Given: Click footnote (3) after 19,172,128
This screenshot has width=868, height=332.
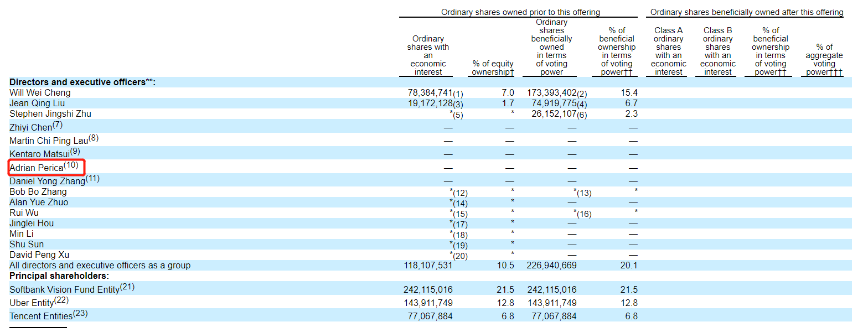Looking at the screenshot, I should tap(458, 105).
